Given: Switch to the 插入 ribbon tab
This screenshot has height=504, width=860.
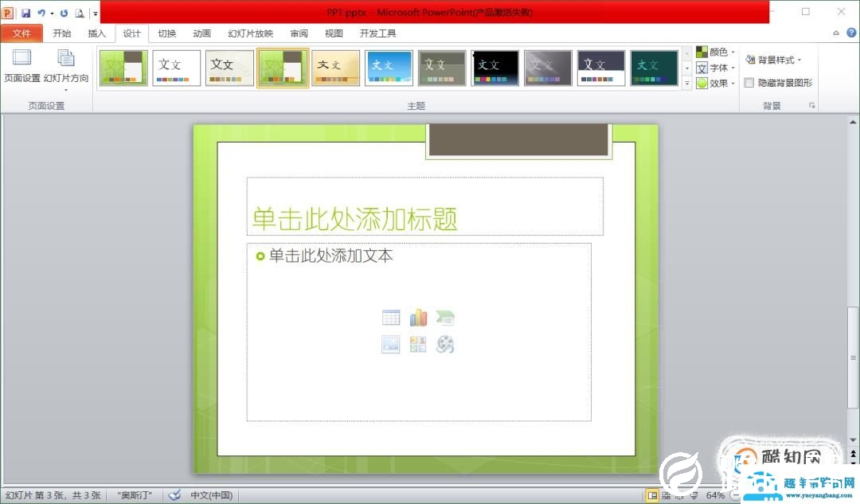Looking at the screenshot, I should click(96, 33).
